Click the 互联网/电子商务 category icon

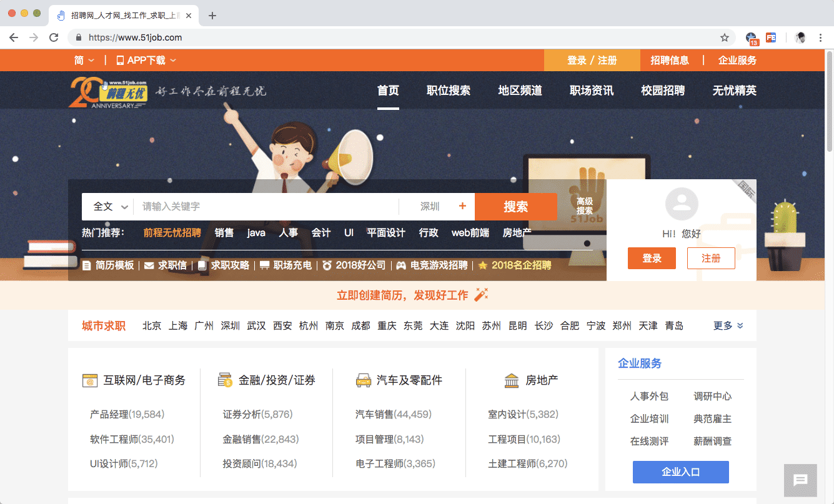click(90, 380)
